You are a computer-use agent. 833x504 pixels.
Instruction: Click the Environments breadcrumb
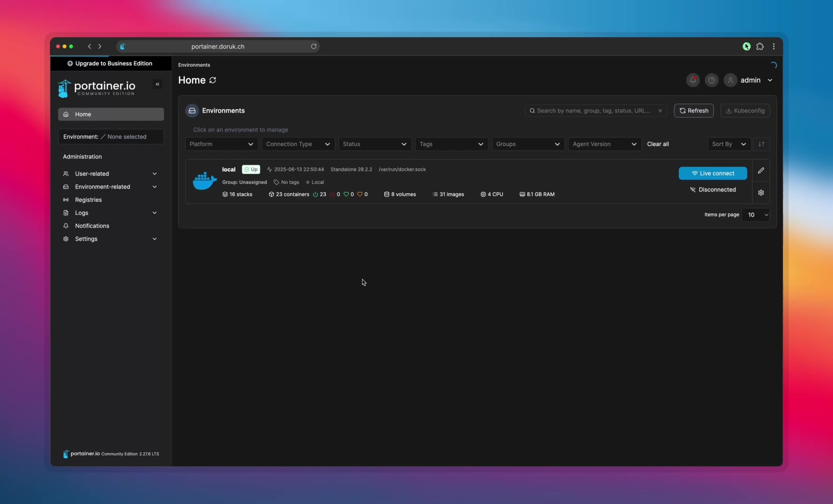click(x=194, y=65)
